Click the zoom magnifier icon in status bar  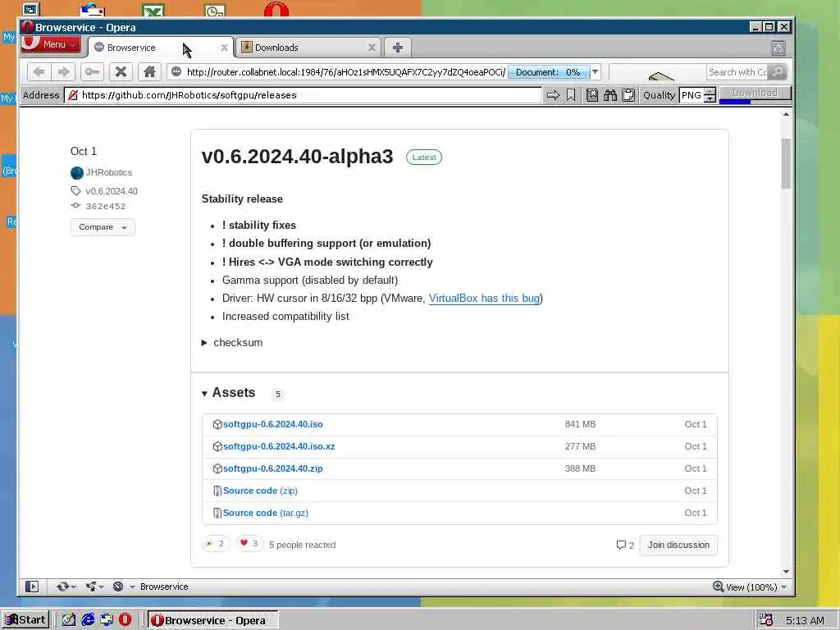tap(719, 587)
